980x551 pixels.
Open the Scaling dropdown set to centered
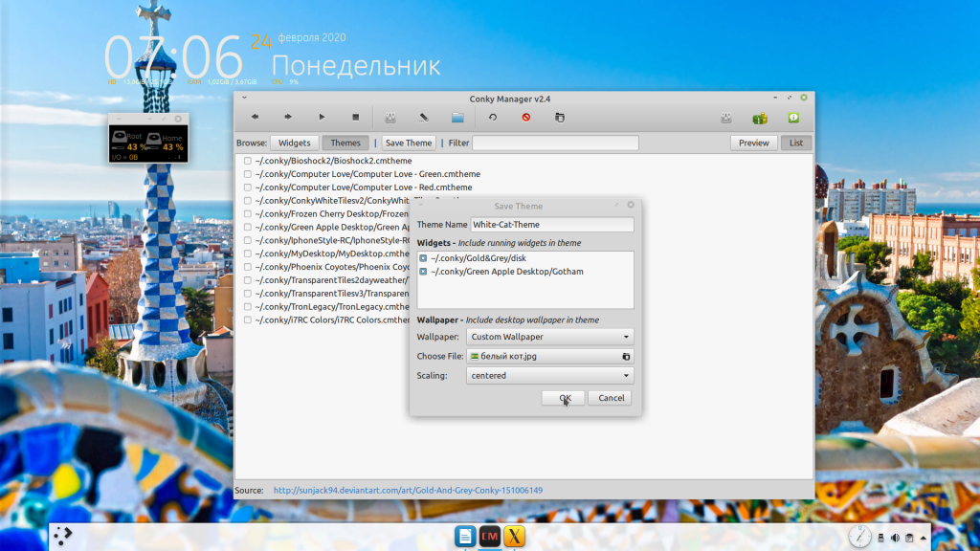click(x=550, y=375)
